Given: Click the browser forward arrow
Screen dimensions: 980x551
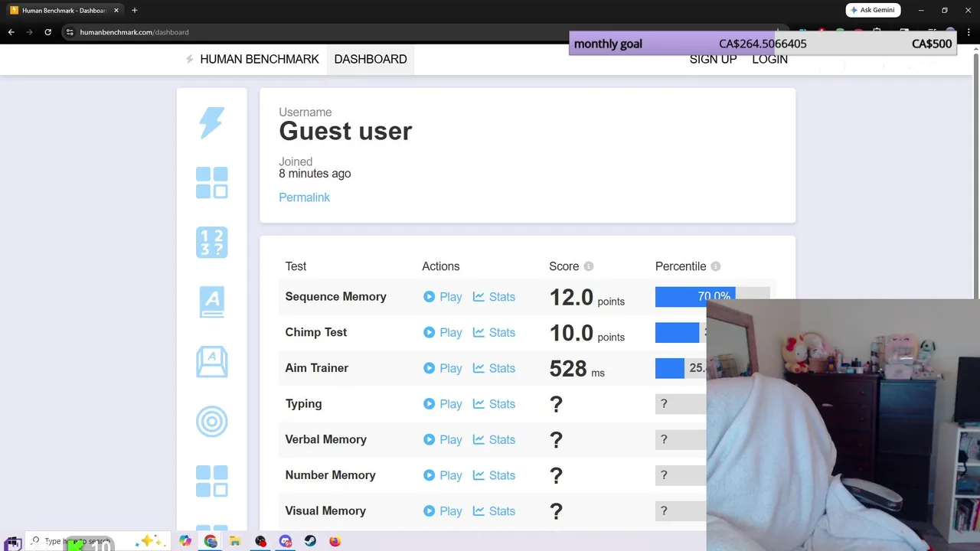Looking at the screenshot, I should click(x=29, y=32).
